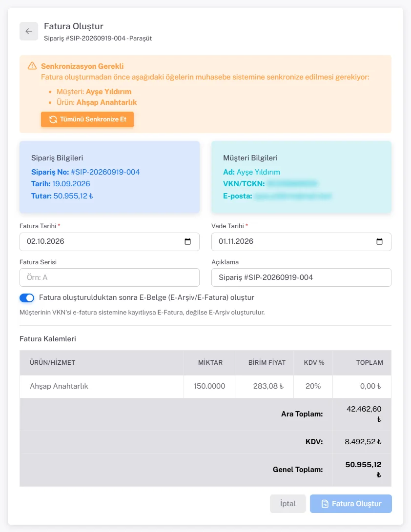
Task: Click the orange warning triangle icon
Action: tap(32, 66)
